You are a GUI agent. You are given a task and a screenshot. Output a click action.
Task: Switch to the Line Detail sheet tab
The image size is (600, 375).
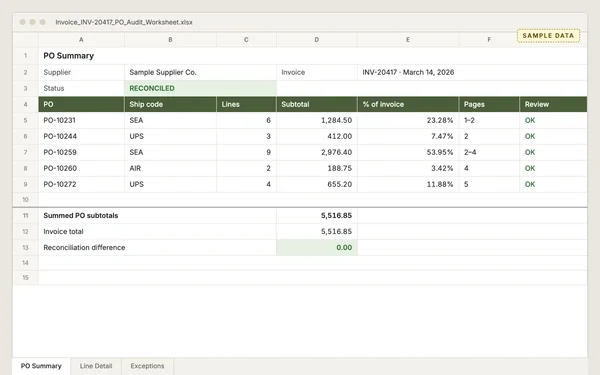(96, 366)
